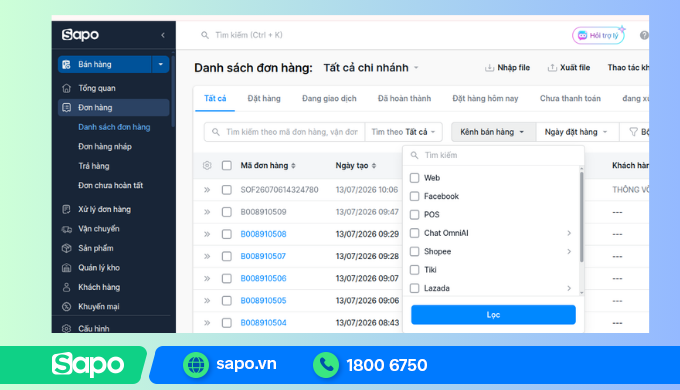Check the Chat OmniAI checkbox

(x=415, y=233)
